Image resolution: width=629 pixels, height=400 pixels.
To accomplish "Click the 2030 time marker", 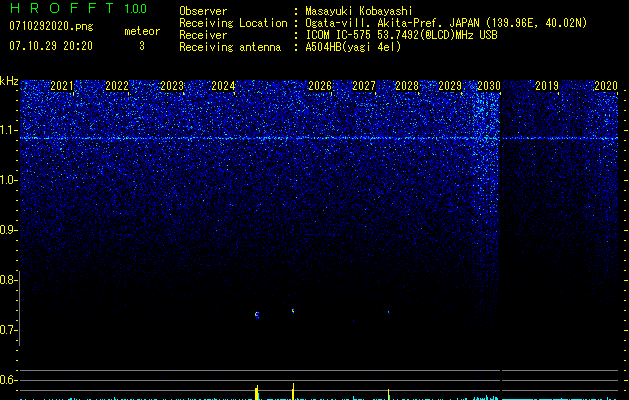I will [x=489, y=86].
